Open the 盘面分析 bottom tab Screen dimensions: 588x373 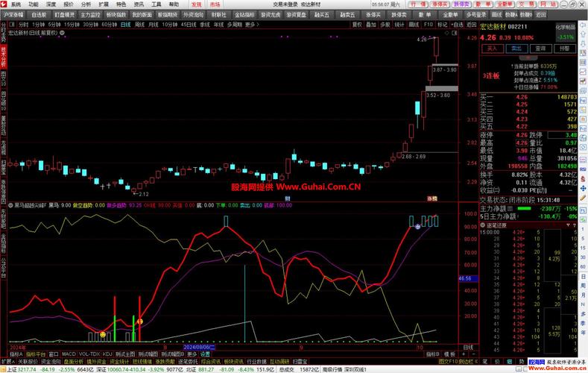point(74,362)
